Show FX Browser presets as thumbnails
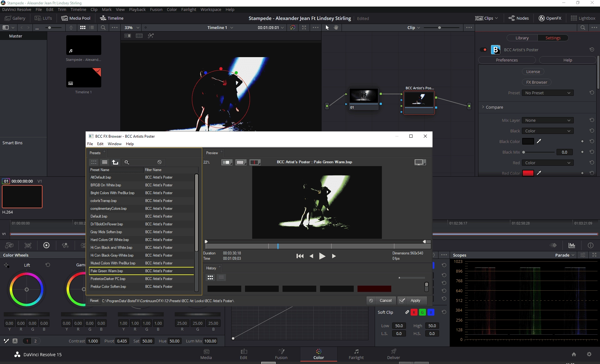 pos(94,162)
